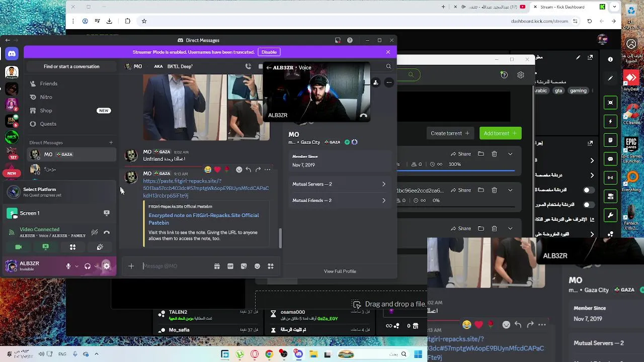
Task: Expand the 0% torrent row chevron
Action: (510, 190)
